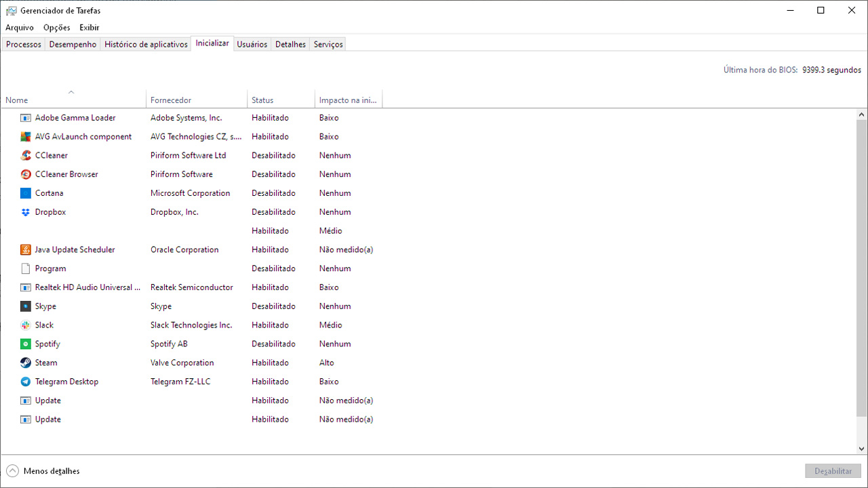Open the Histórico de aplicativos tab
This screenshot has width=868, height=488.
point(146,44)
